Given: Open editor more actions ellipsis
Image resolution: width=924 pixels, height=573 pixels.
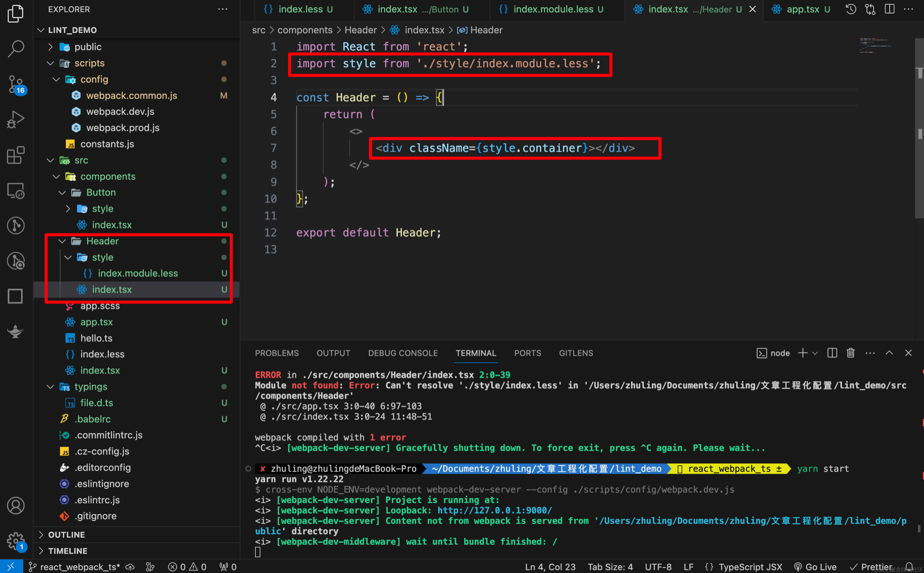Looking at the screenshot, I should (x=909, y=9).
